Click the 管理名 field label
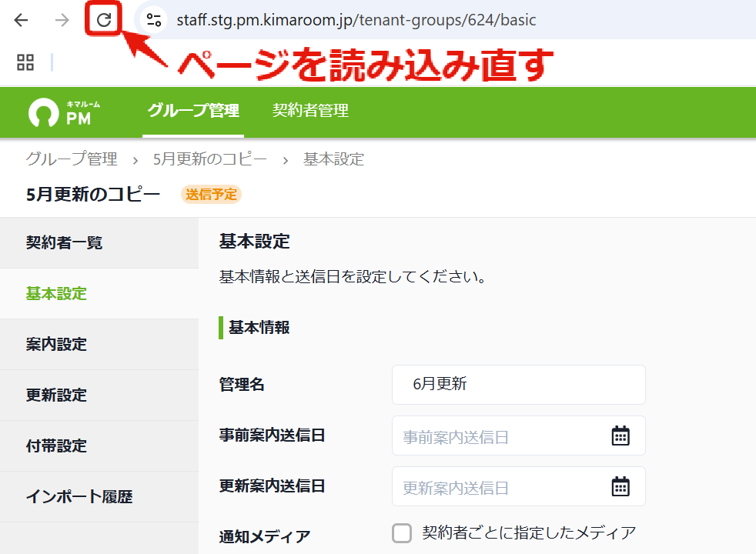The height and width of the screenshot is (554, 756). pos(242,385)
